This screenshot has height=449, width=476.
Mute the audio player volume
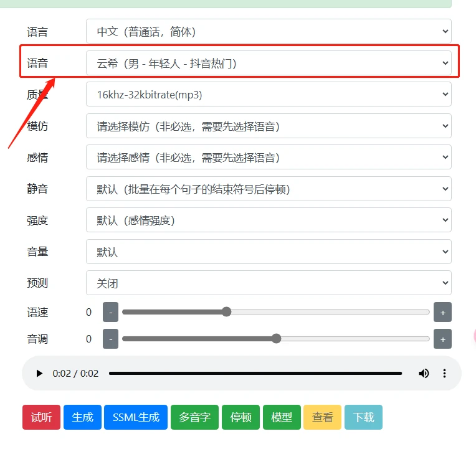[x=424, y=374]
